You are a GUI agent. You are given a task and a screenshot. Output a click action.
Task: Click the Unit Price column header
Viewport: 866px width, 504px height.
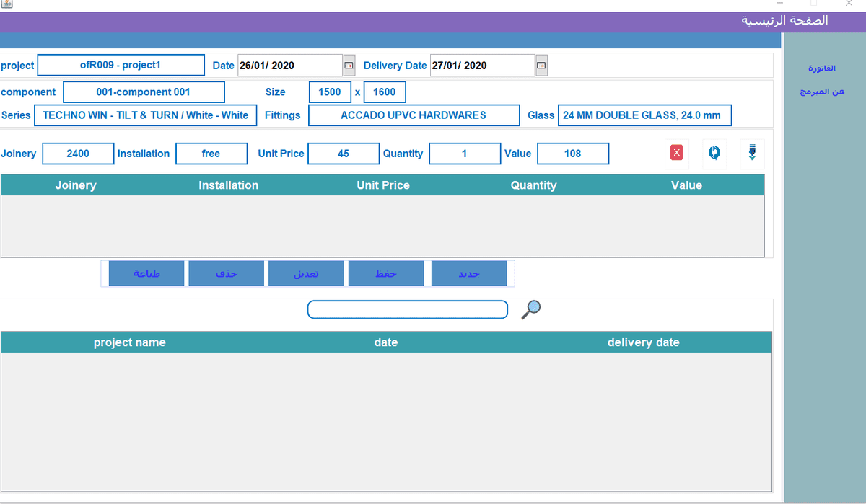383,185
